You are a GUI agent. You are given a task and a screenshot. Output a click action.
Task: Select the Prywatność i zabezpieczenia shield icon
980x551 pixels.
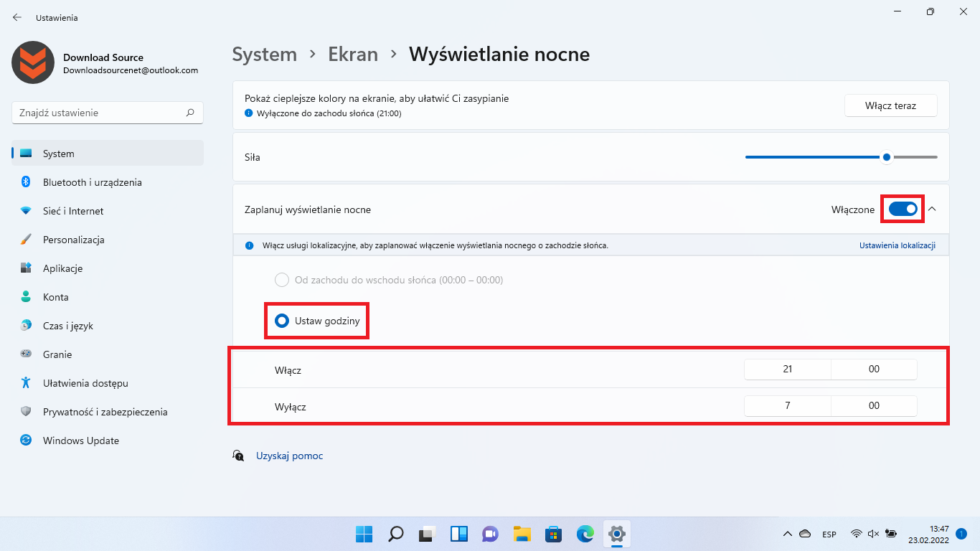coord(26,412)
